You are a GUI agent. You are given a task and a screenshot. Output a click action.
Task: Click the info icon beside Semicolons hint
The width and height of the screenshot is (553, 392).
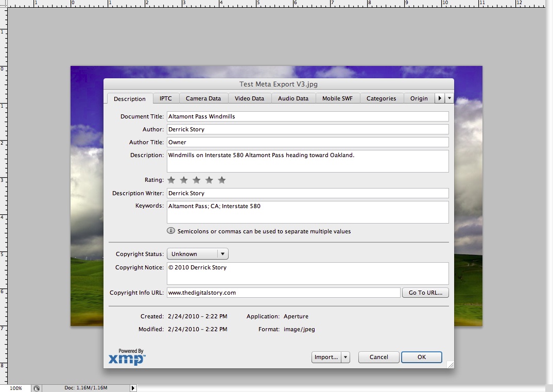171,231
